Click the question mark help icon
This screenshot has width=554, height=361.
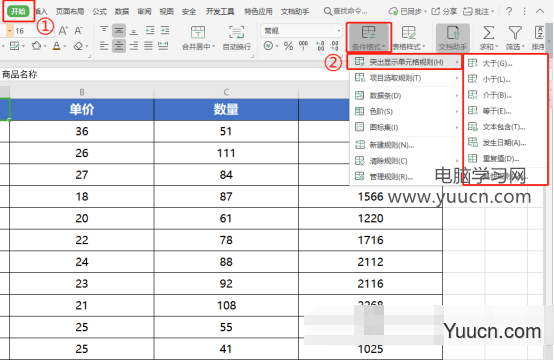point(509,12)
